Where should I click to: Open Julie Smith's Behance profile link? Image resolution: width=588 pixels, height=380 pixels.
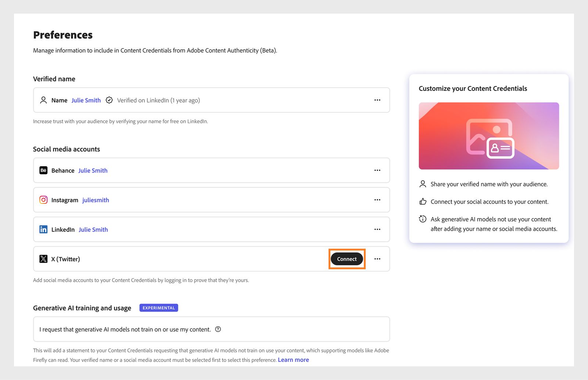coord(93,170)
